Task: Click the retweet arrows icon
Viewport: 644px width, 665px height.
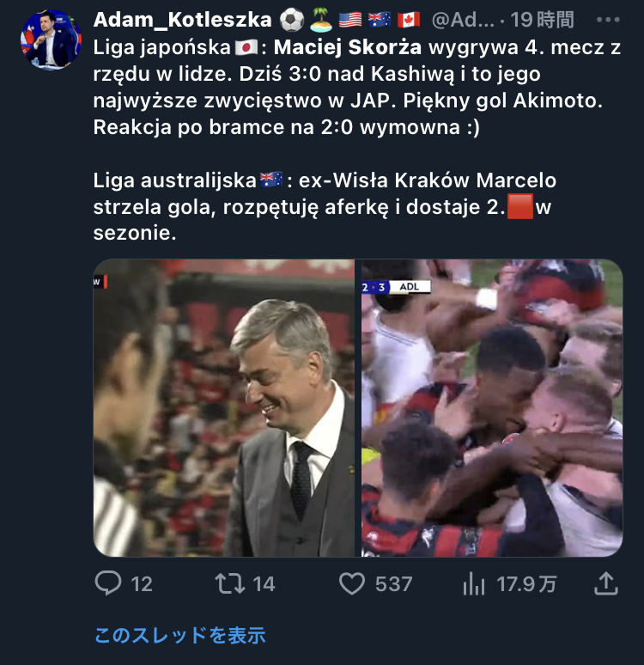Action: (229, 584)
